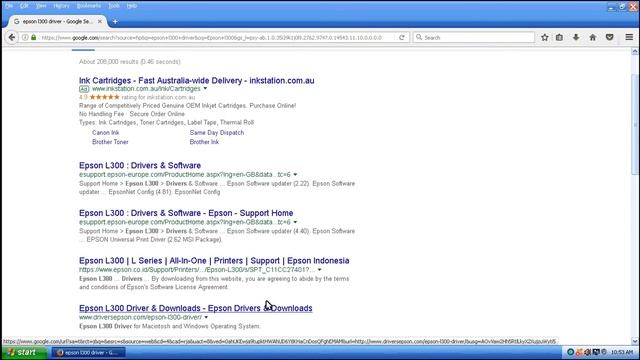
Task: Reload the page with the refresh icon
Action: pos(402,38)
